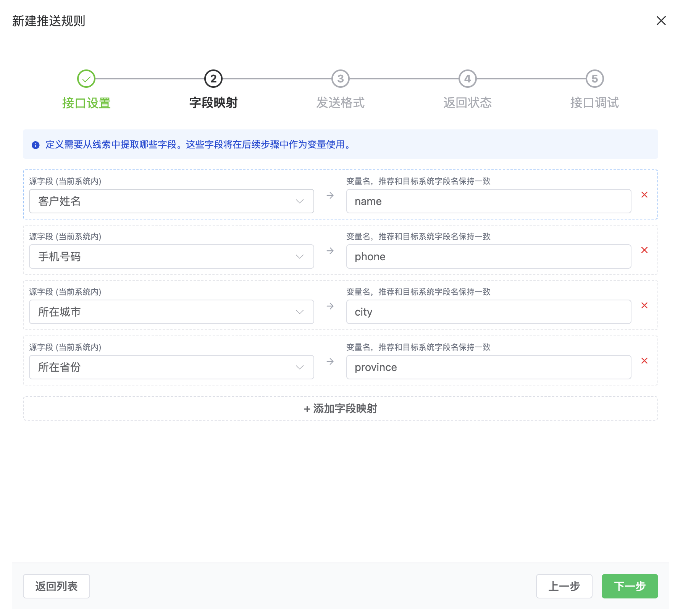Viewport: 675px width, 616px height.
Task: Delete the name field mapping row
Action: (644, 195)
